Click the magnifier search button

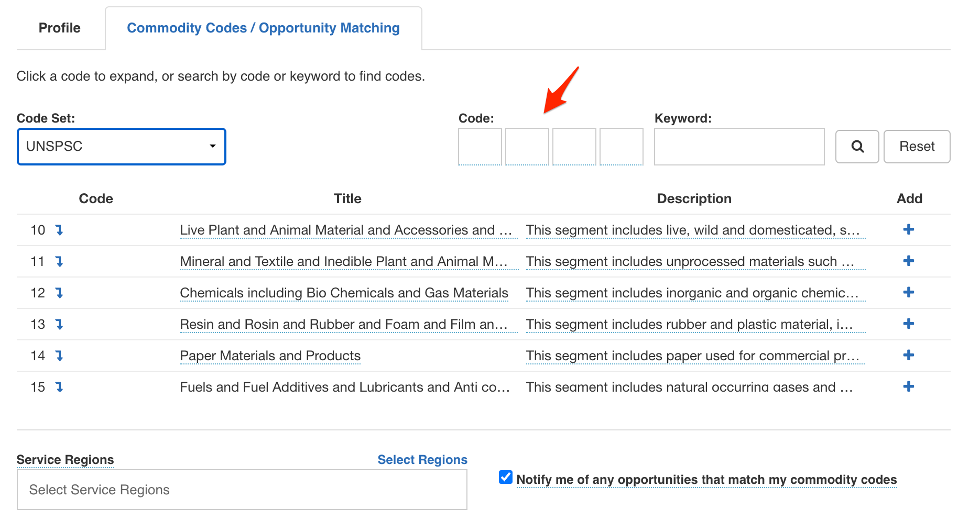point(857,147)
